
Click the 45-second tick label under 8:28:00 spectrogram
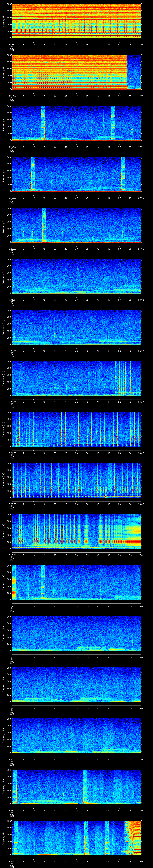(109, 657)
